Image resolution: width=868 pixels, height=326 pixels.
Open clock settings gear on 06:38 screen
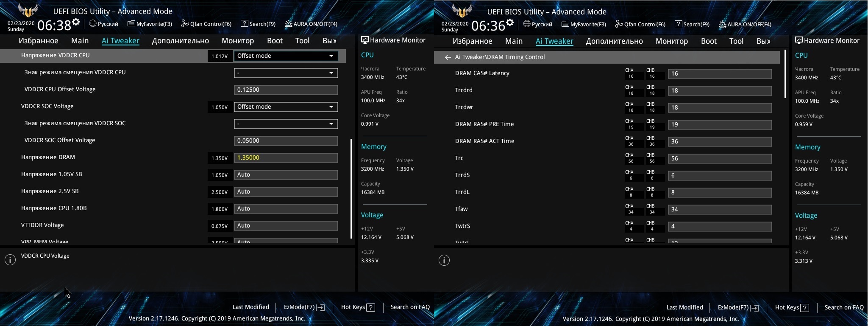76,22
